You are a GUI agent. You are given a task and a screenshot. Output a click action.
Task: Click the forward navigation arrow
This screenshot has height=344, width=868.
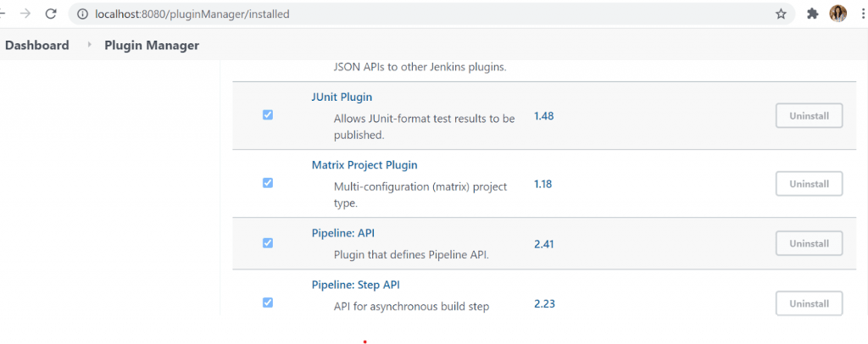coord(25,14)
